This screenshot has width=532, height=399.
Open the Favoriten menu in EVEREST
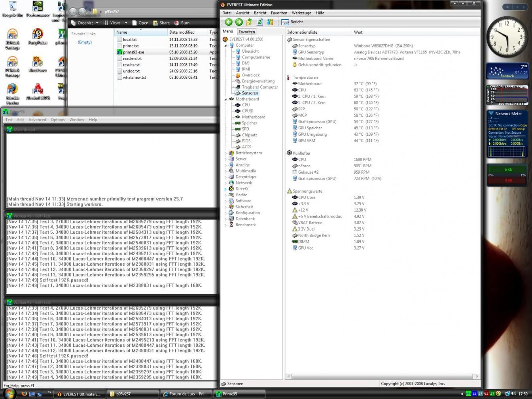coord(279,13)
